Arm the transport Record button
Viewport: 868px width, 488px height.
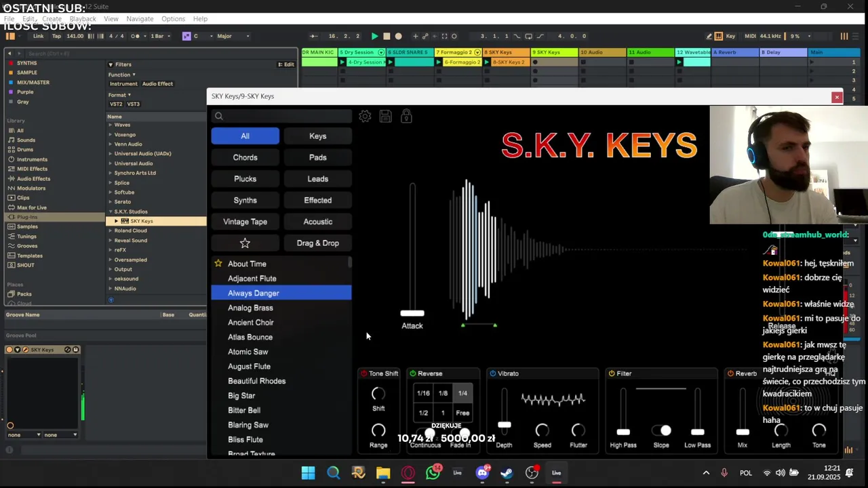[x=399, y=36]
